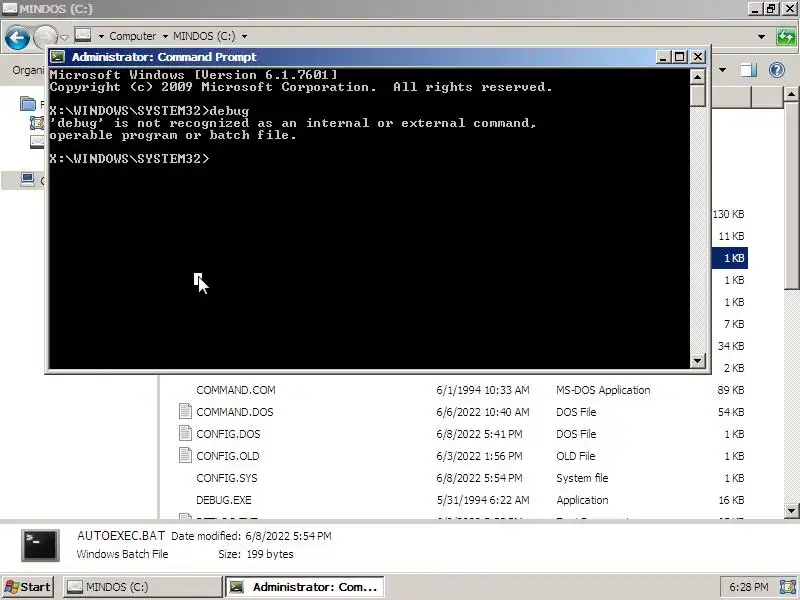Image resolution: width=800 pixels, height=600 pixels.
Task: Select the CONFIG.OLD file
Action: [228, 456]
